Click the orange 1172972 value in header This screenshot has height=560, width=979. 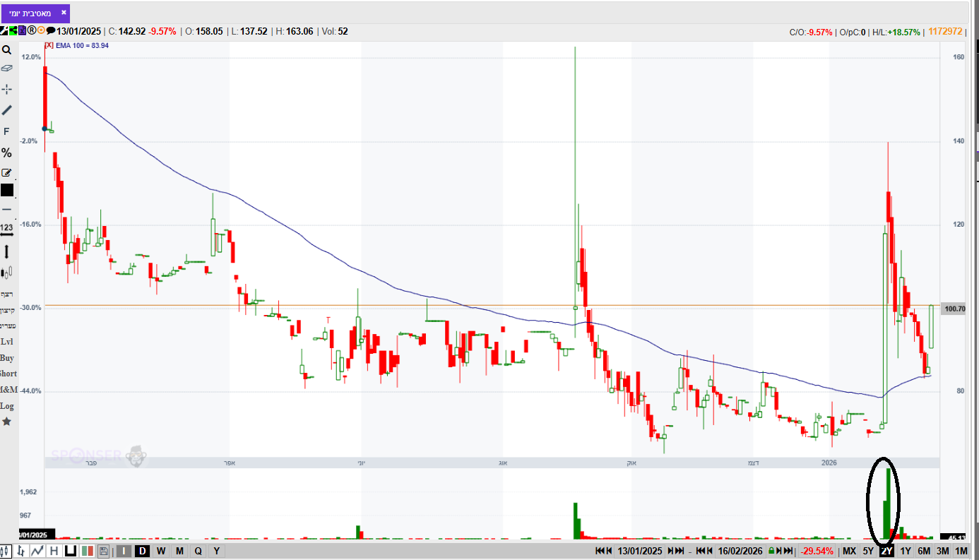(946, 32)
